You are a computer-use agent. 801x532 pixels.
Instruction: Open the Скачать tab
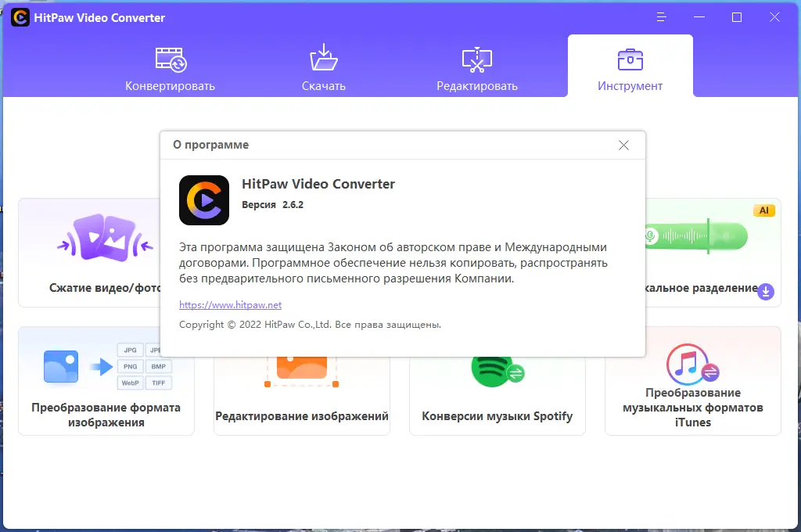click(324, 85)
